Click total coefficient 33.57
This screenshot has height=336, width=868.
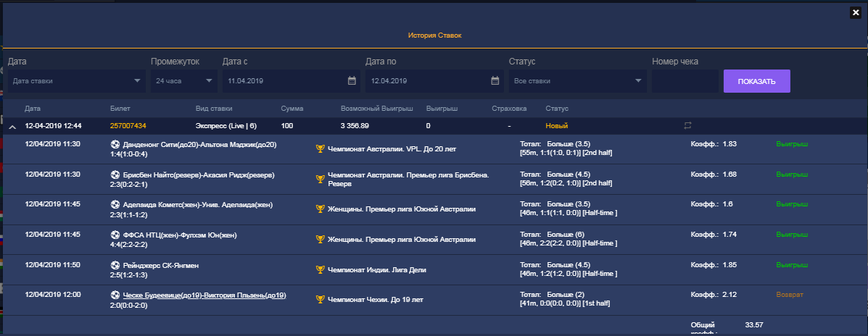pyautogui.click(x=755, y=325)
